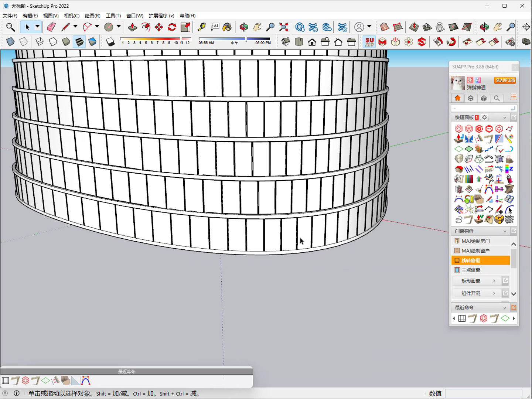Click the SU APP launcher icon
The width and height of the screenshot is (532, 399).
(x=369, y=42)
